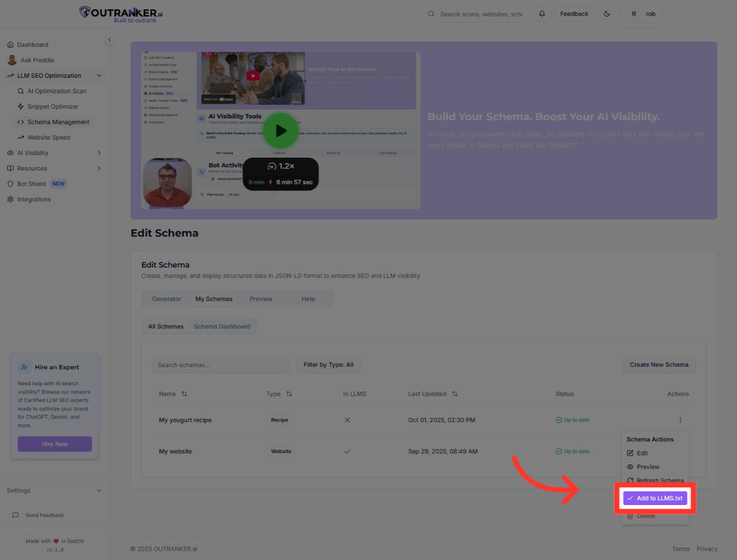
Task: Open the Filter by Type dropdown
Action: (328, 364)
